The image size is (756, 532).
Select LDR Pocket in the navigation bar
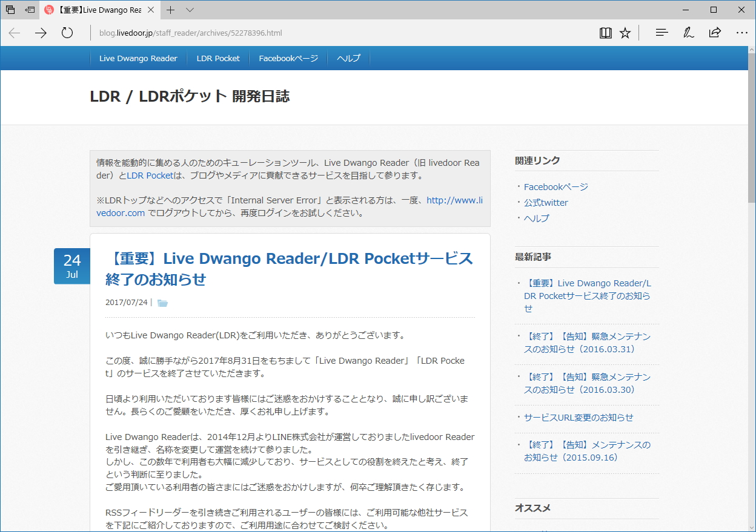pyautogui.click(x=217, y=58)
